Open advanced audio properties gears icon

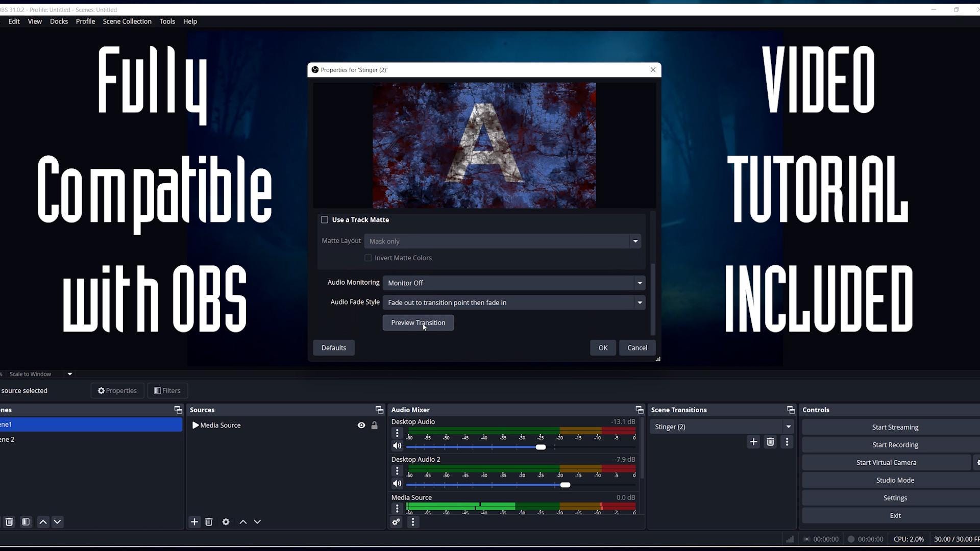(396, 522)
